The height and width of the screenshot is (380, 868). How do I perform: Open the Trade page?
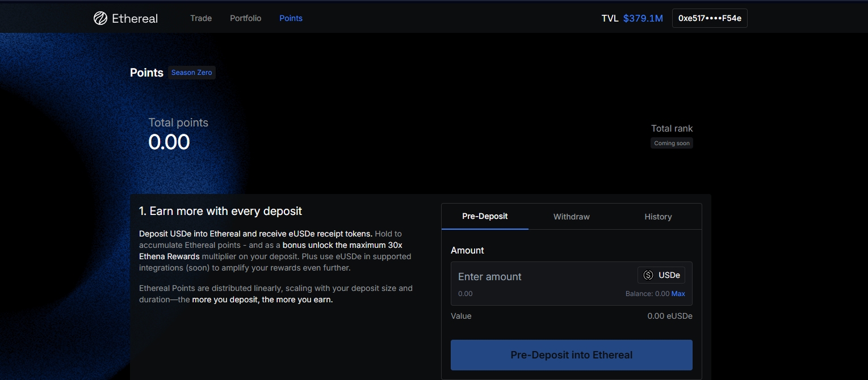[x=201, y=18]
